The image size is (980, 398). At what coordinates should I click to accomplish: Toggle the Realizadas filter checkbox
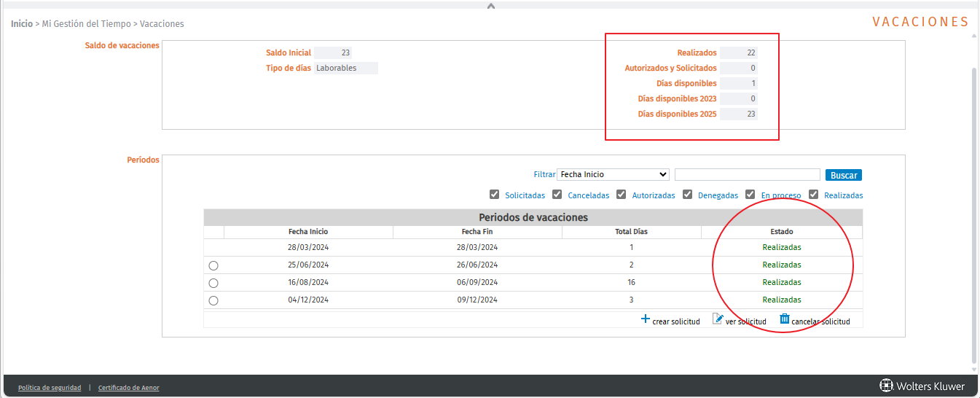pos(814,195)
